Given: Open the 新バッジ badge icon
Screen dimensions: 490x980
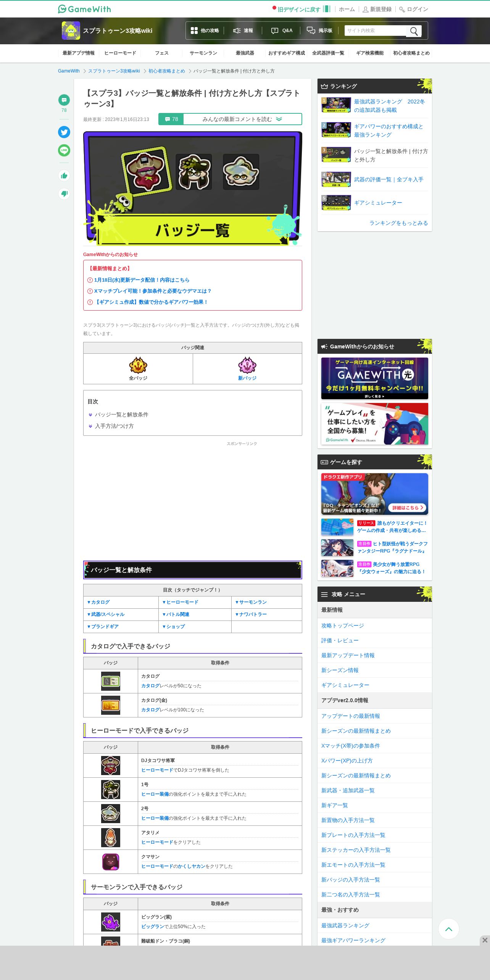Looking at the screenshot, I should (247, 365).
